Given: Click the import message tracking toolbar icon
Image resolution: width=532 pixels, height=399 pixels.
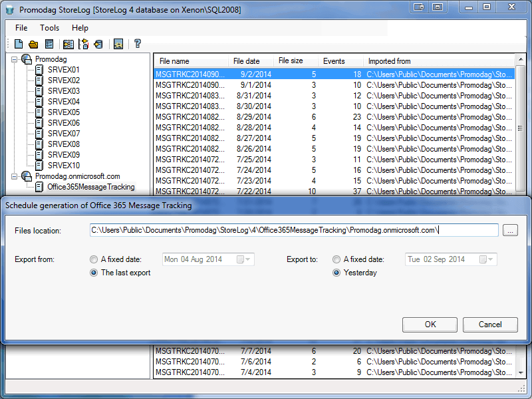Looking at the screenshot, I should (68, 44).
